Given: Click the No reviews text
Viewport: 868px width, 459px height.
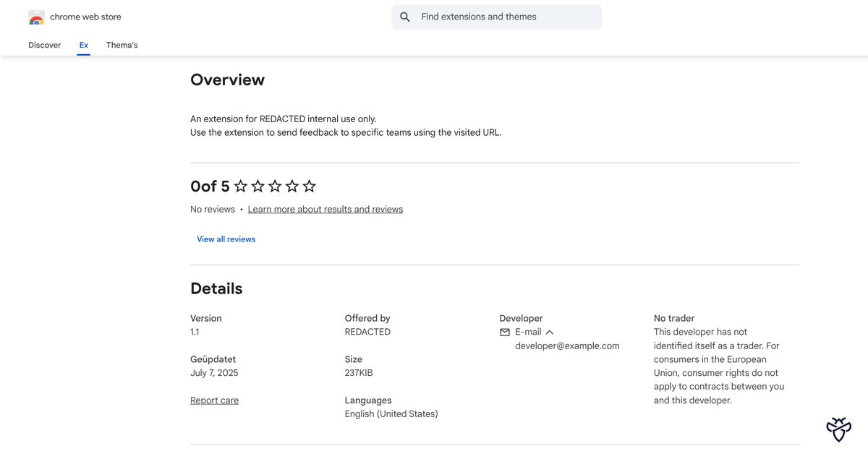Looking at the screenshot, I should coord(213,209).
